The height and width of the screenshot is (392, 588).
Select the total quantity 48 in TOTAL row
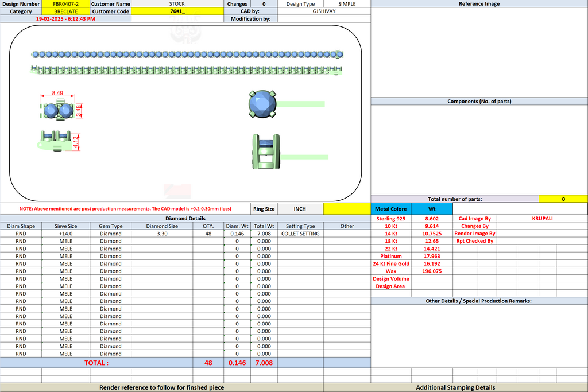[x=208, y=363]
